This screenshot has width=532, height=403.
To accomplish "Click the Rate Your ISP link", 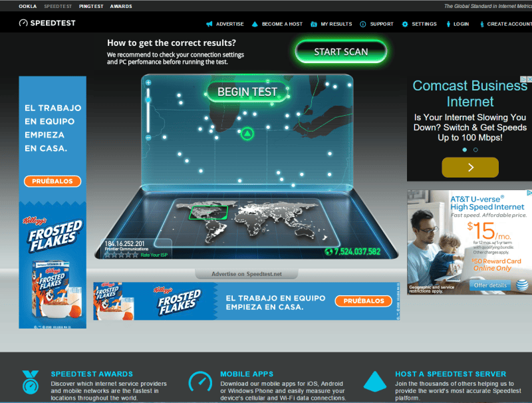I will point(154,255).
